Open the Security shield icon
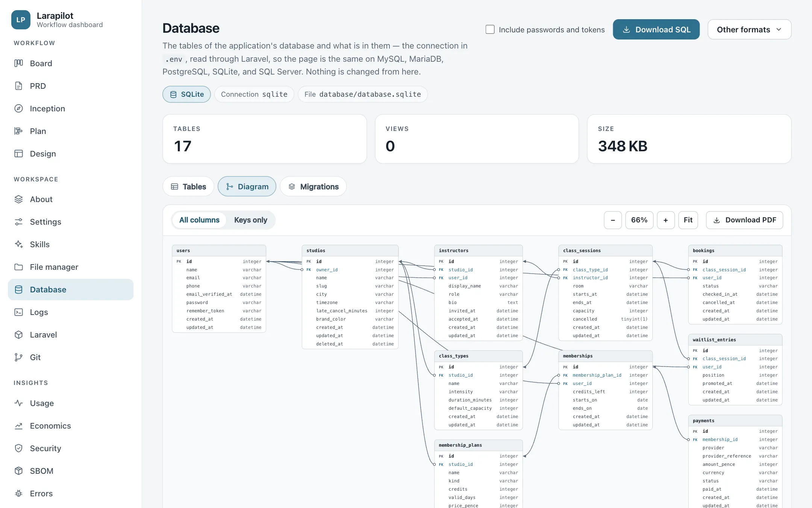Viewport: 812px width, 508px height. pos(18,448)
